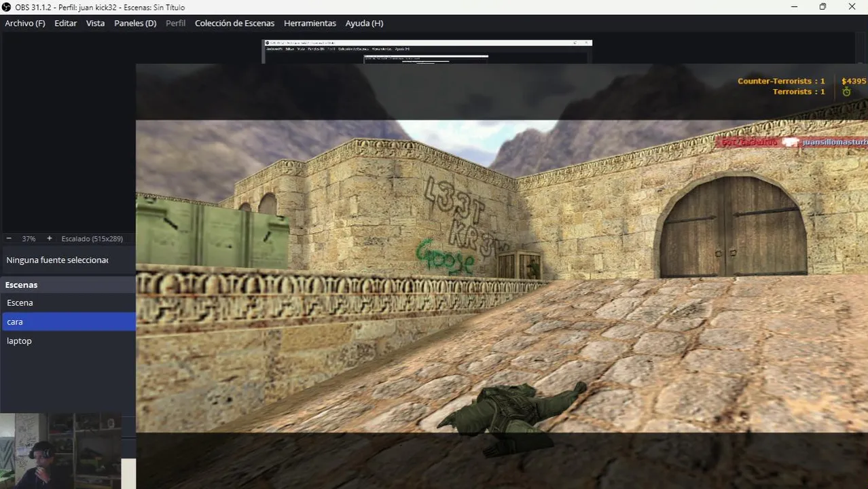Click the juansillomasturb kill feed name

click(x=835, y=143)
